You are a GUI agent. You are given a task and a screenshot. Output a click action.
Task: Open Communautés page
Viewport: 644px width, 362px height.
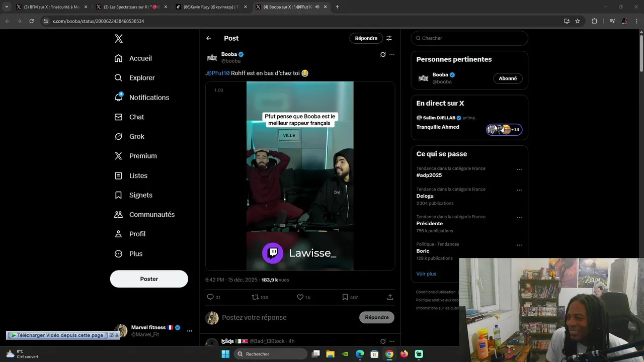pyautogui.click(x=145, y=215)
